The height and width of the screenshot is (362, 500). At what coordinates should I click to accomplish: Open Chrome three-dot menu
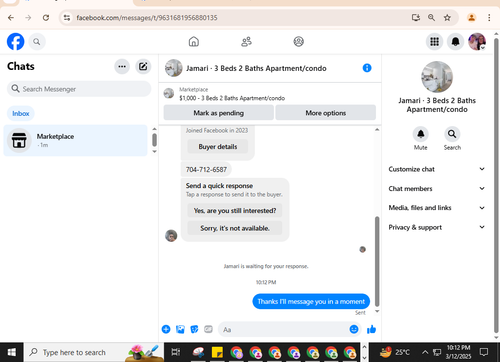489,18
